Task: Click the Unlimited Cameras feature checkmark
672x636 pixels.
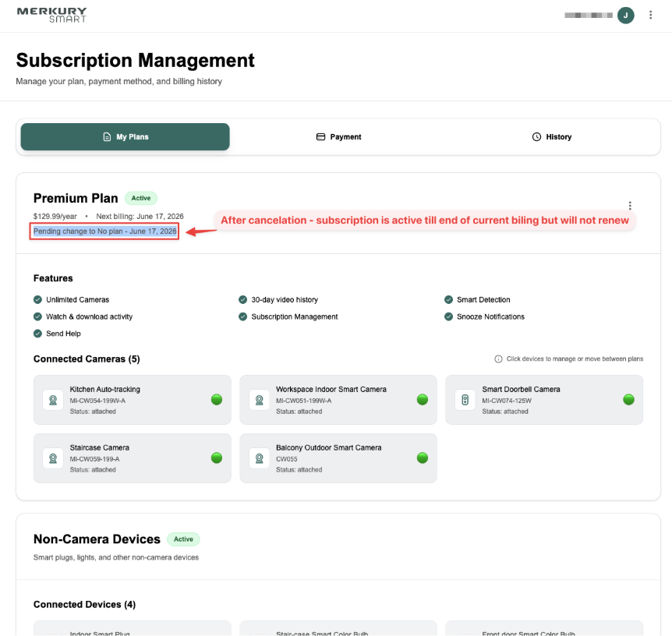Action: click(37, 299)
